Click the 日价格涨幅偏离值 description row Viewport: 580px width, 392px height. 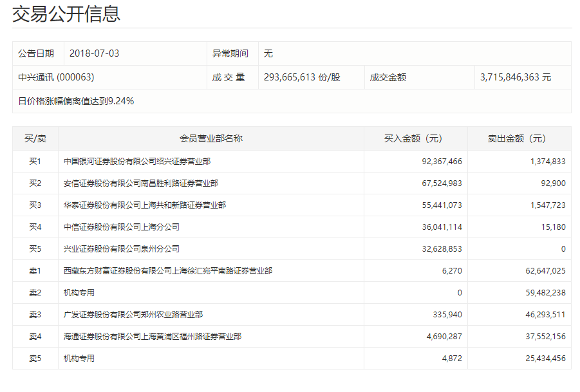(x=76, y=101)
